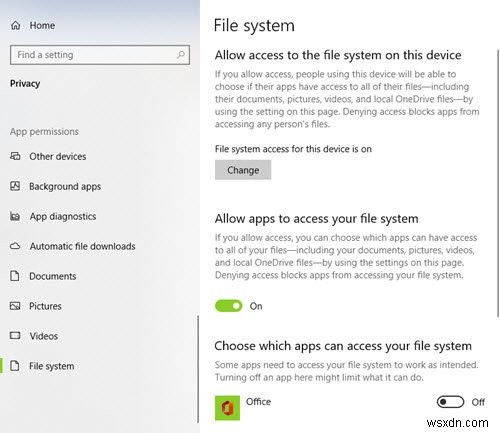Click 'Choose which apps can access your file system'
The height and width of the screenshot is (433, 500).
click(x=343, y=346)
